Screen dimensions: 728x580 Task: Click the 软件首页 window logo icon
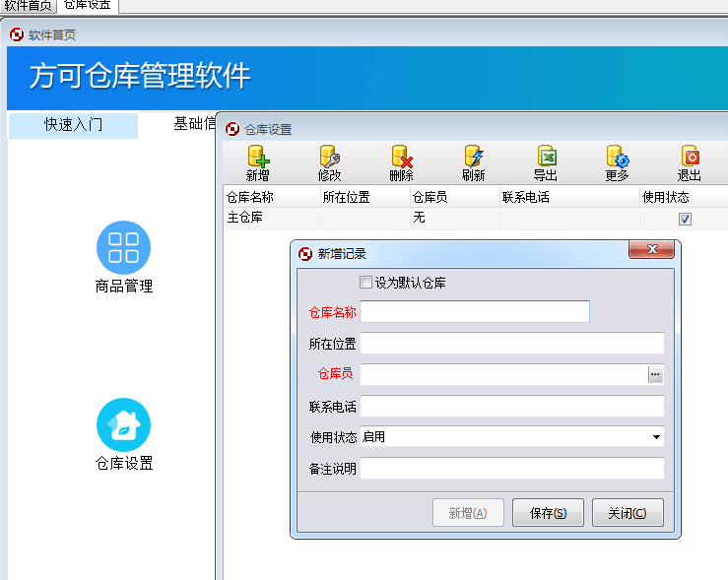[17, 34]
